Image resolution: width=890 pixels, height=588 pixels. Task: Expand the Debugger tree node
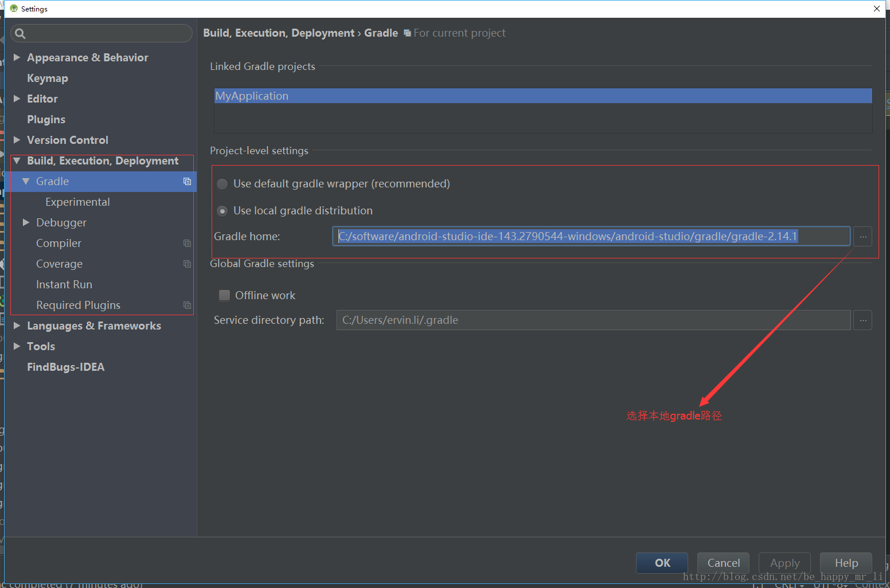[x=26, y=222]
